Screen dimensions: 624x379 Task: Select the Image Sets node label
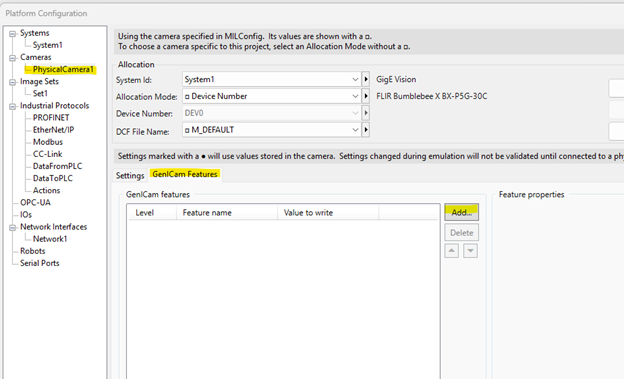(39, 82)
